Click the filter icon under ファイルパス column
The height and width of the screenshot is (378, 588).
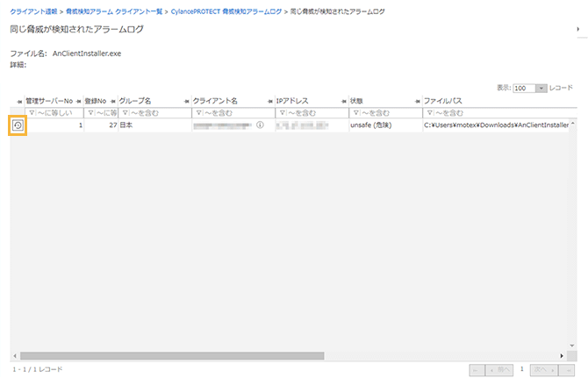point(429,113)
